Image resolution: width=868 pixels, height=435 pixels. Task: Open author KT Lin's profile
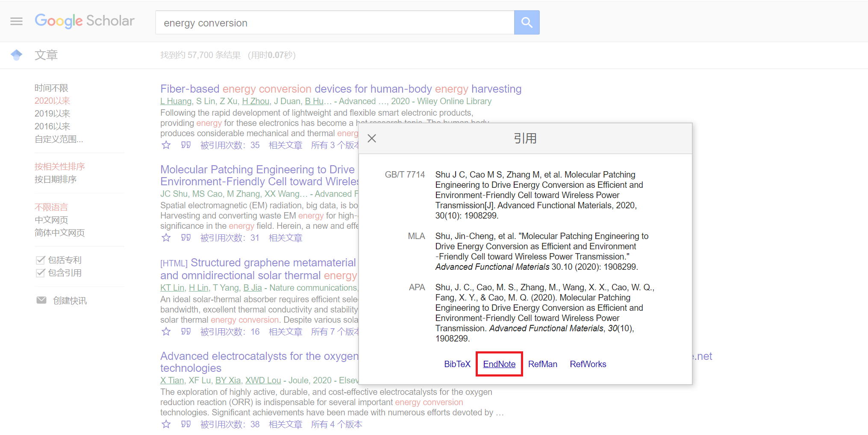coord(172,288)
